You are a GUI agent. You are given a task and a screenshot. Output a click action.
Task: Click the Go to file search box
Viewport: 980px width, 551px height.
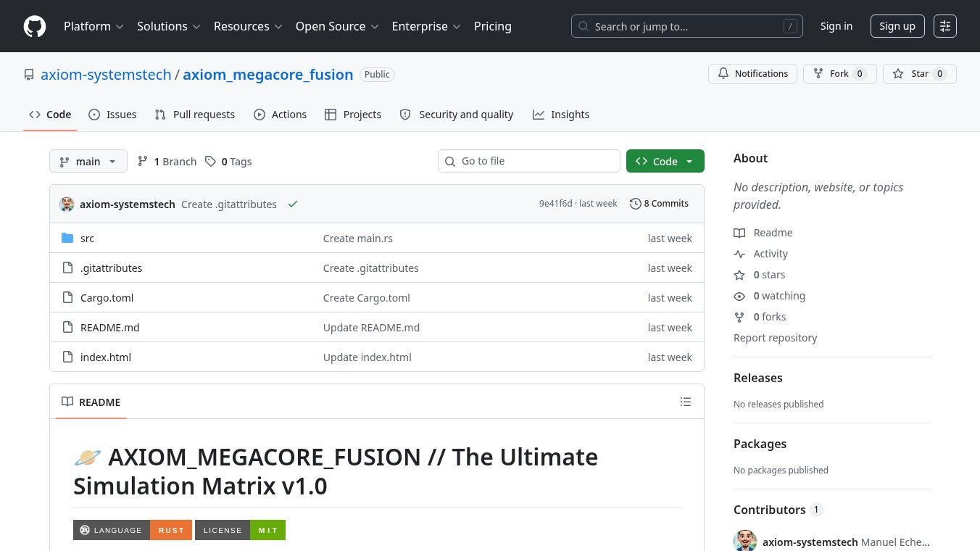(x=529, y=161)
